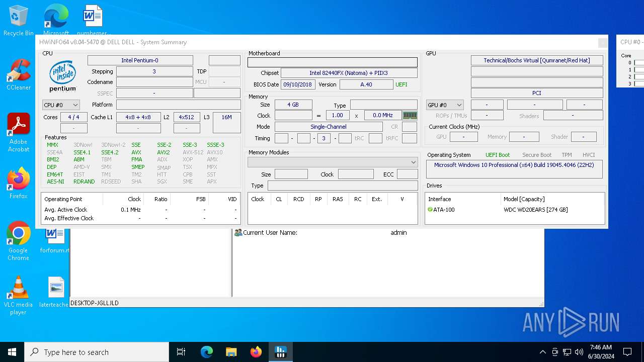Open Adobe Acrobat desktop shortcut
This screenshot has width=644, height=362.
tap(19, 133)
